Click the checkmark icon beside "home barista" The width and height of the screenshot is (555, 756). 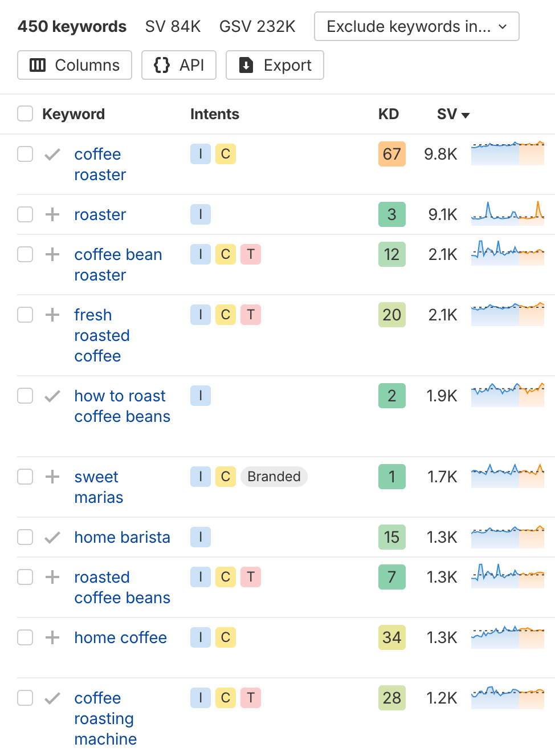[x=52, y=537]
